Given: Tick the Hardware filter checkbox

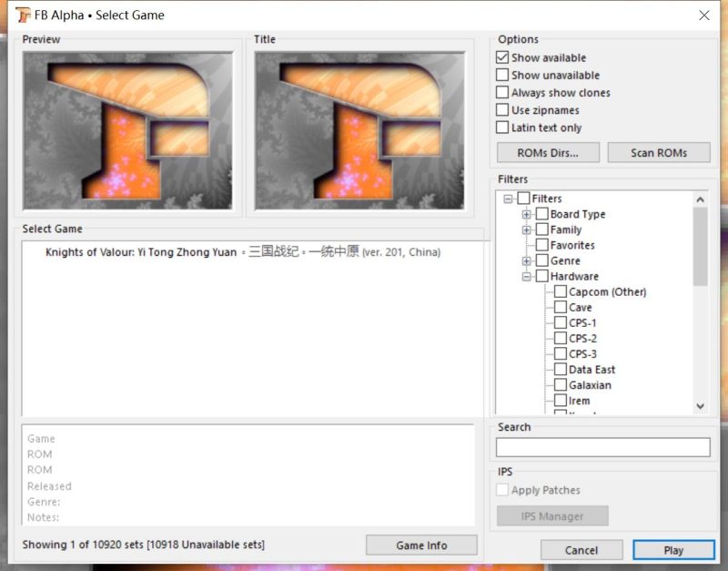Looking at the screenshot, I should [541, 276].
